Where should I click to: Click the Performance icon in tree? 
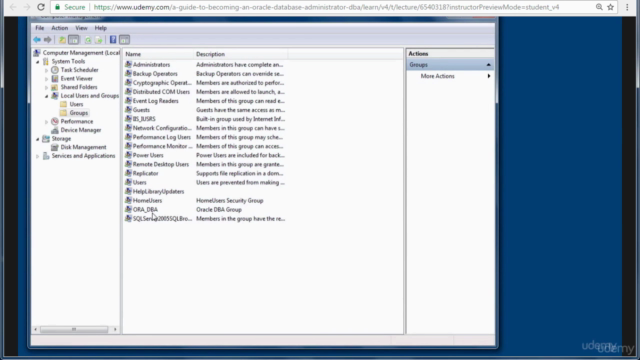55,121
